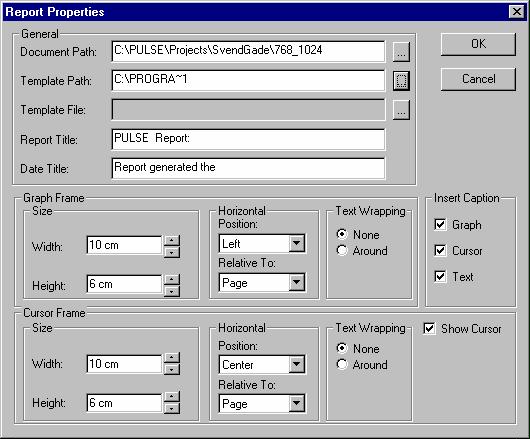Confirm settings with the OK button

coord(478,44)
